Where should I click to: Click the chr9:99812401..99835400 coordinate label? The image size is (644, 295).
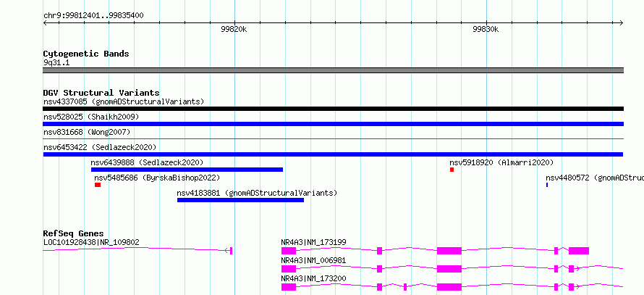click(x=93, y=15)
